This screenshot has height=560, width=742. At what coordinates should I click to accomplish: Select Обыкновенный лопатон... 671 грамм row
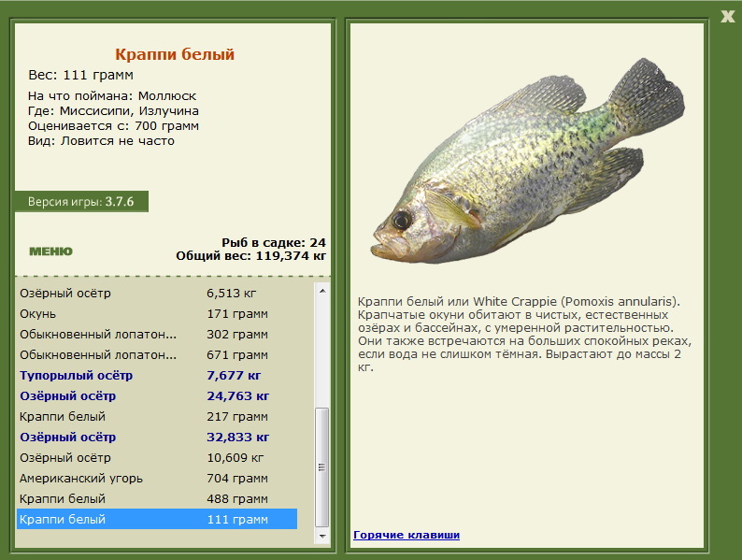point(157,355)
